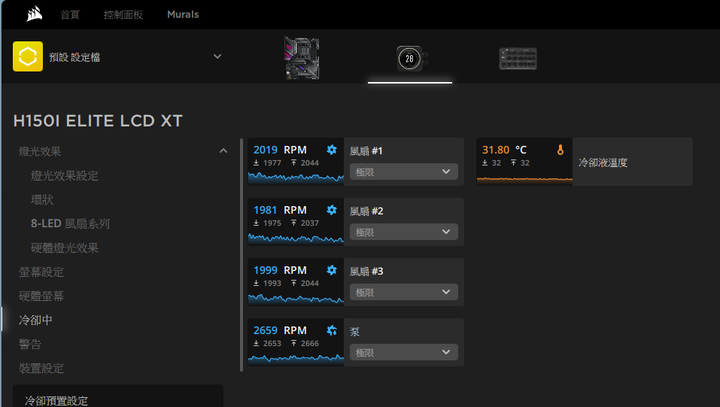The image size is (720, 407).
Task: Click the Corsair sails logo
Action: pos(34,14)
